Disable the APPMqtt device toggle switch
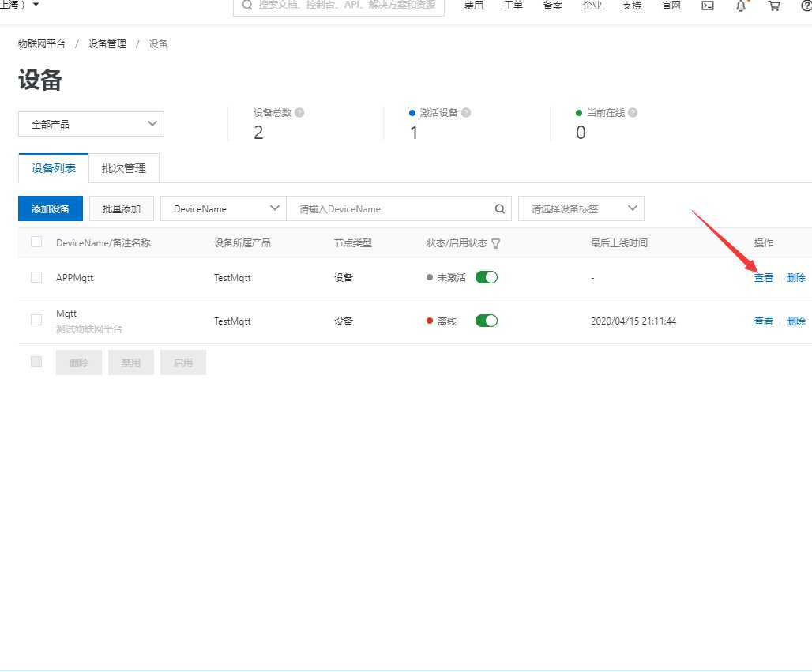This screenshot has width=812, height=672. [487, 277]
